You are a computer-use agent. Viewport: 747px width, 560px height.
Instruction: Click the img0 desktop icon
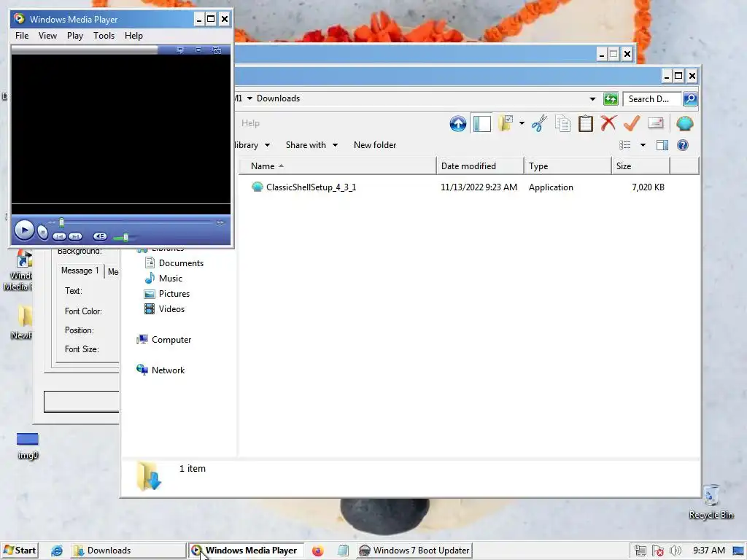click(x=27, y=446)
